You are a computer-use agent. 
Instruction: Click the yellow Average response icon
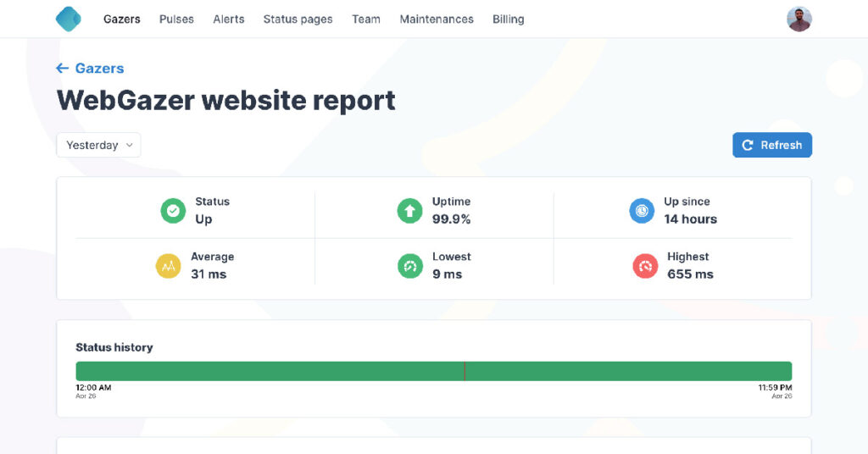coord(169,266)
